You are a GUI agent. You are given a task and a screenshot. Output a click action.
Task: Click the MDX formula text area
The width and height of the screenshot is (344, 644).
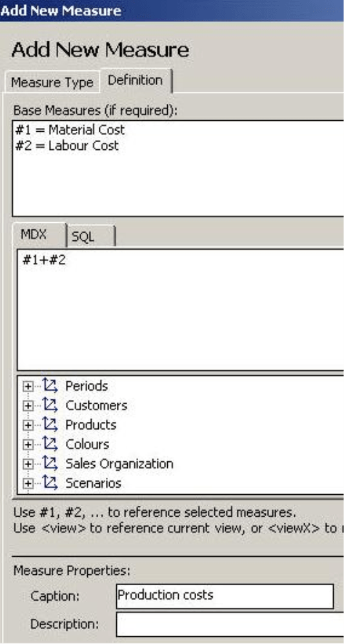click(x=180, y=309)
